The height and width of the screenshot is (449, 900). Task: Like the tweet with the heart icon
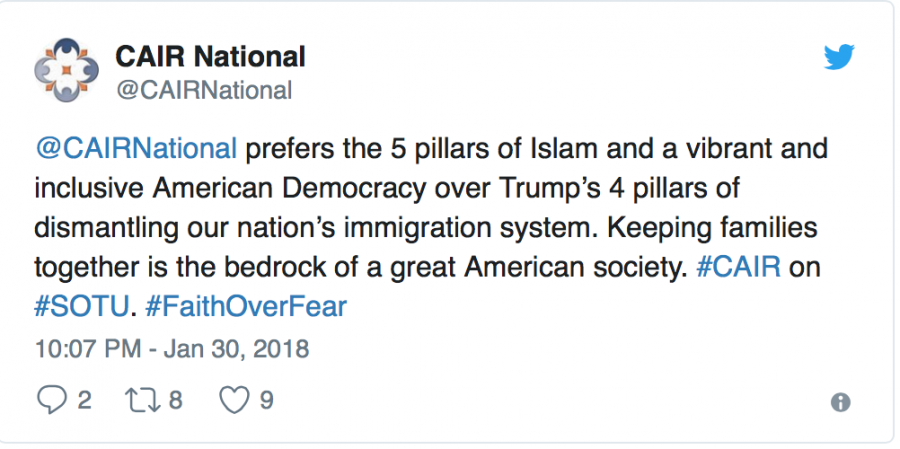tap(233, 400)
